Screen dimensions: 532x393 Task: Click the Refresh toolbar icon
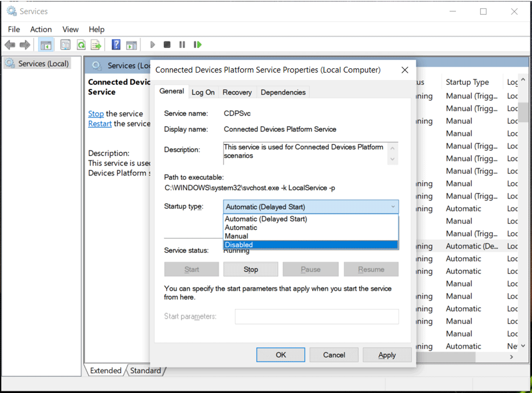(81, 45)
